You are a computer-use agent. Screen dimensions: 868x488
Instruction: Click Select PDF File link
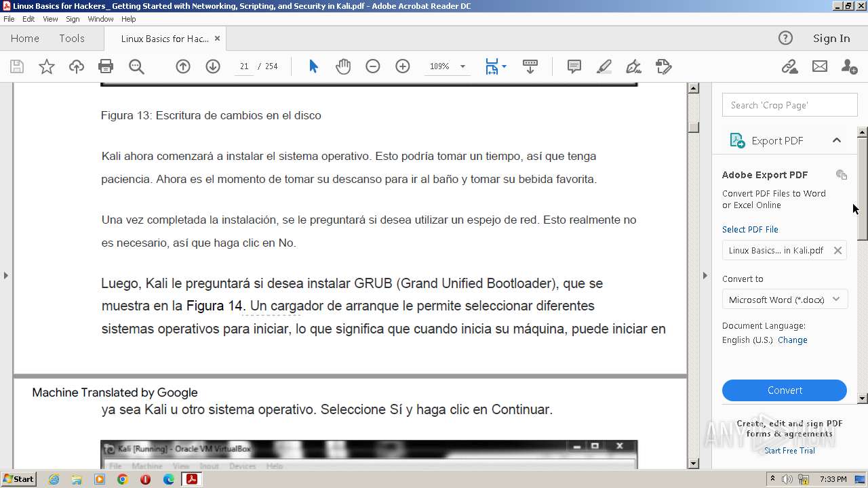pyautogui.click(x=750, y=230)
